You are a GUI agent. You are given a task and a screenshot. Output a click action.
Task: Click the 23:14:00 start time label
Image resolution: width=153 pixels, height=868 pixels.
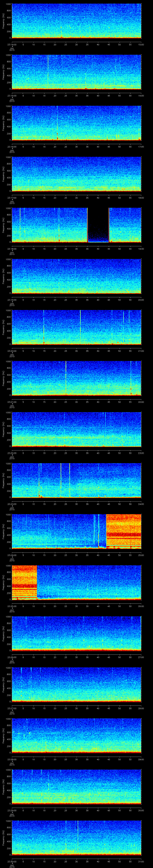coord(12,44)
